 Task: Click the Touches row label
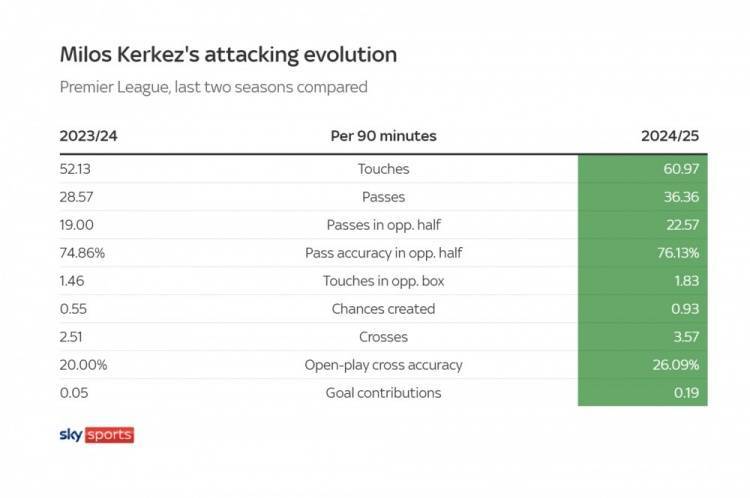point(384,169)
